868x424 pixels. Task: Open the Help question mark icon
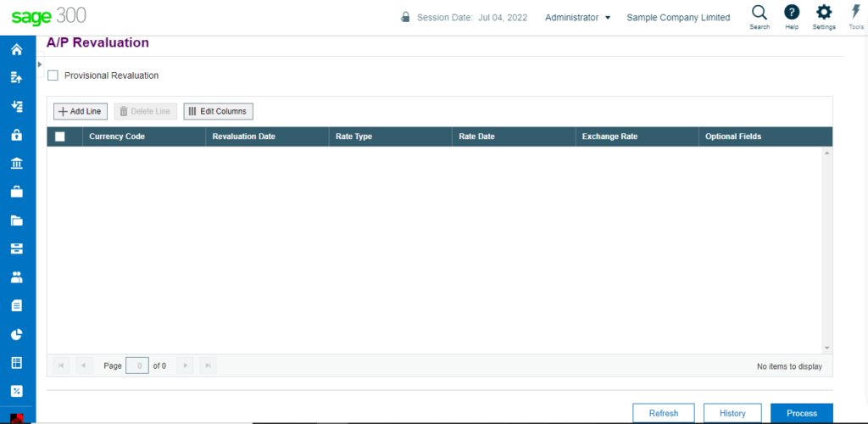(792, 12)
